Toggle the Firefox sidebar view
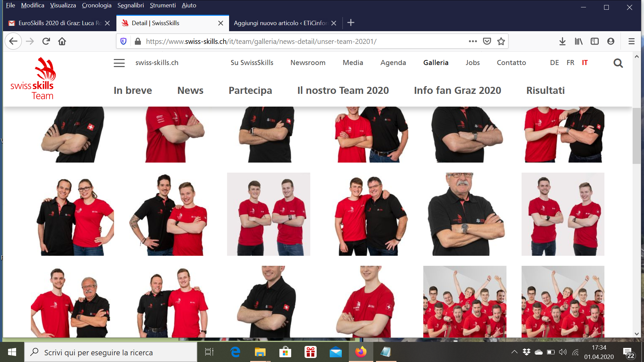This screenshot has height=362, width=644. point(595,41)
